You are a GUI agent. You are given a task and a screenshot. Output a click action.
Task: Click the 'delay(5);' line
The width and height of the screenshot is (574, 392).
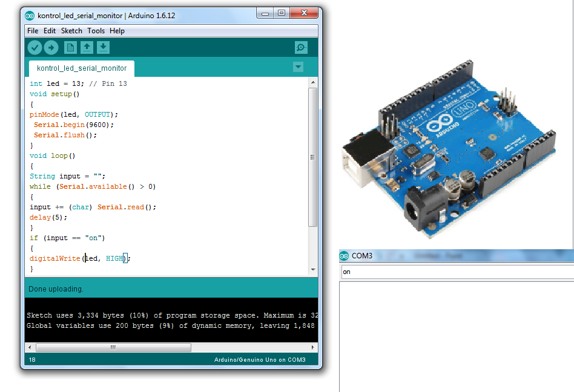pyautogui.click(x=48, y=217)
